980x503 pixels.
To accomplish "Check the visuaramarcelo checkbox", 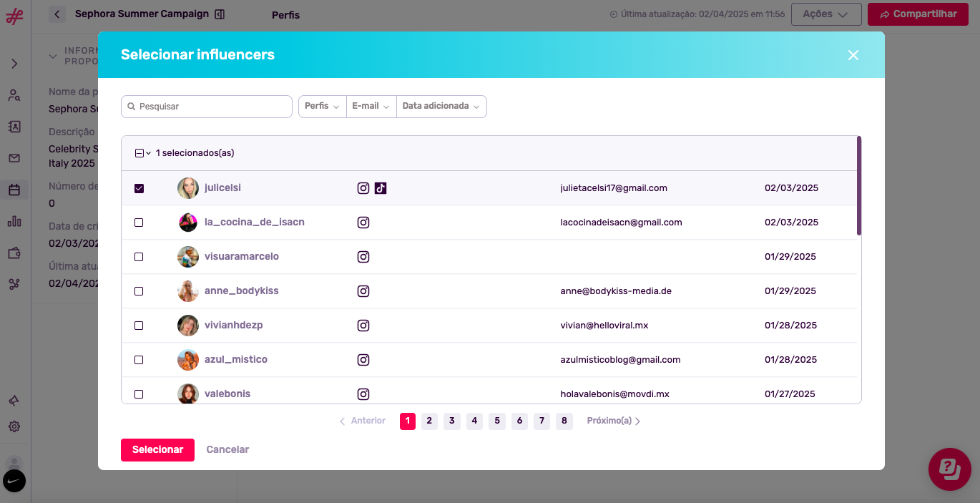I will [139, 257].
